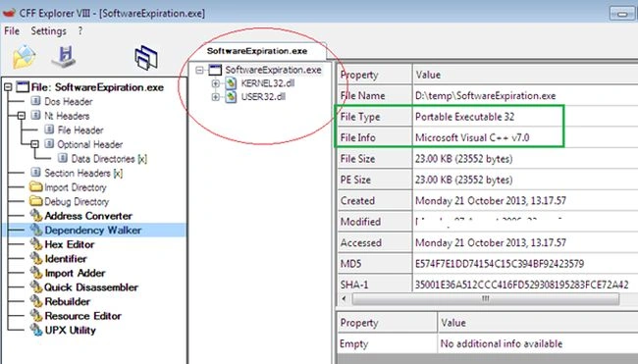The width and height of the screenshot is (638, 364).
Task: Switch to the SoftwareExpiration.exe tab
Action: 257,51
